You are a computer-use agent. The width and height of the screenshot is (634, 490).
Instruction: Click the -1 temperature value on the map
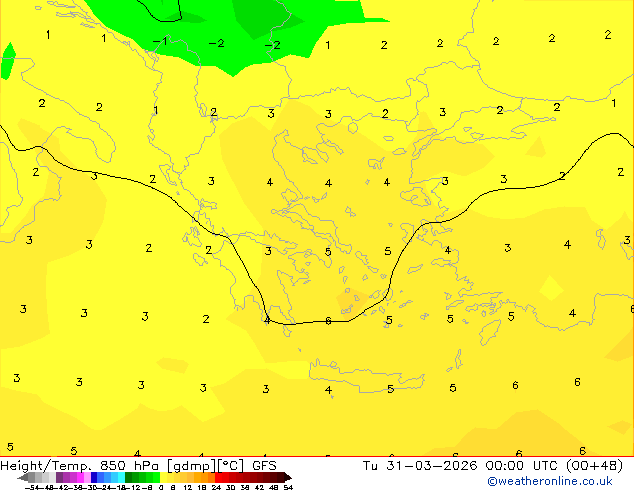[x=160, y=41]
